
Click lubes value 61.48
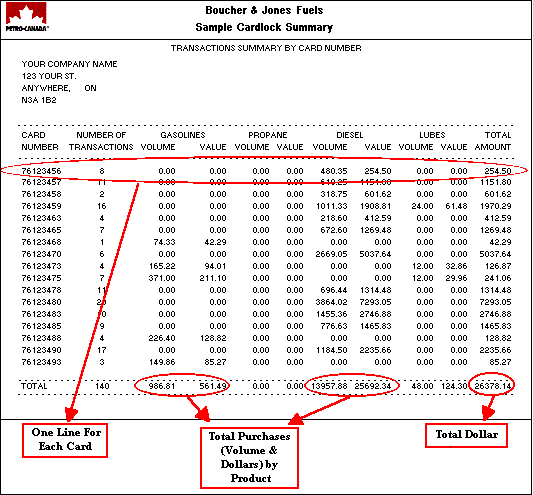(456, 206)
